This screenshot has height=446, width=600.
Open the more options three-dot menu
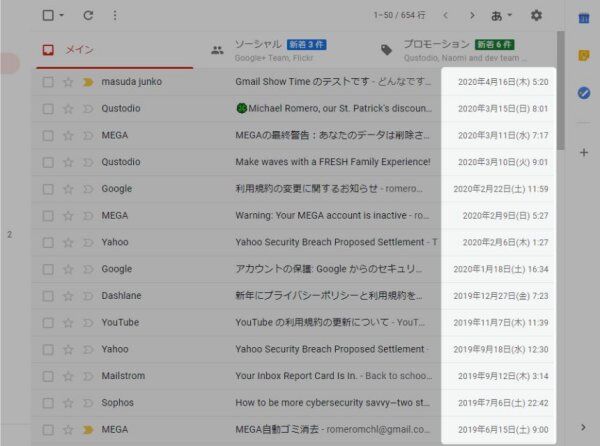(115, 15)
